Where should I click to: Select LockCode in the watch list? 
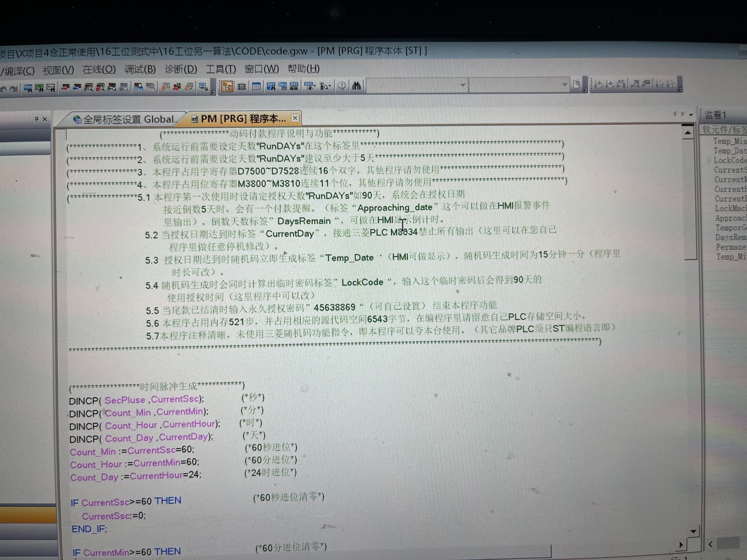tap(729, 160)
